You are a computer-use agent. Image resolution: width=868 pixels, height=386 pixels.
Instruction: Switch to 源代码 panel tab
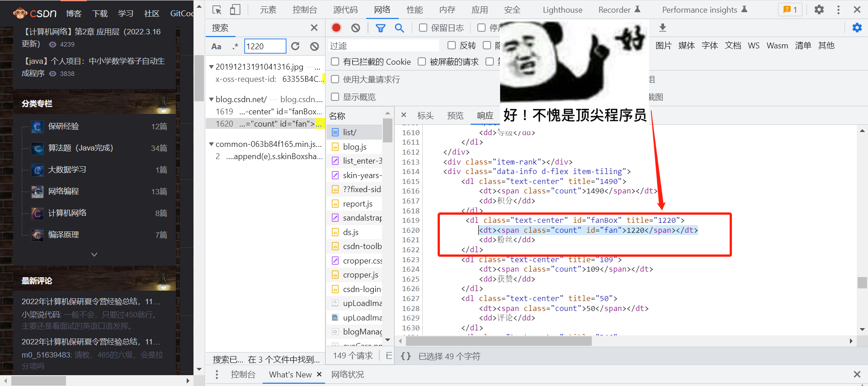[345, 9]
